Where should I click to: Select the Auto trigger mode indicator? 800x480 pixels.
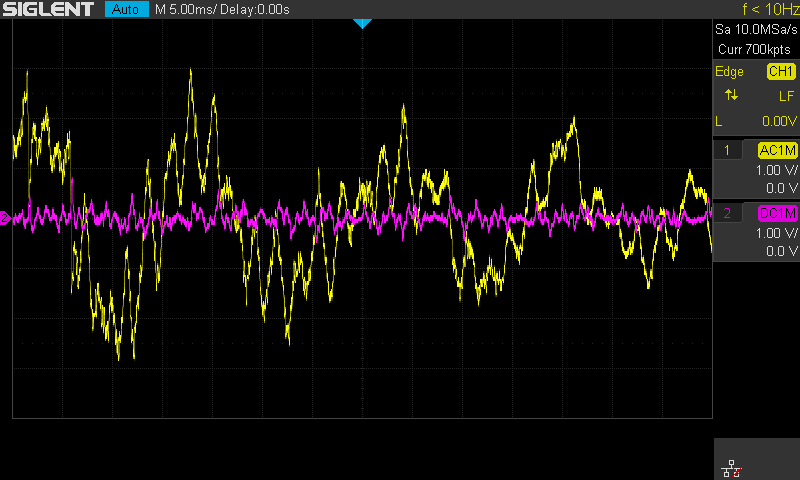tap(127, 9)
